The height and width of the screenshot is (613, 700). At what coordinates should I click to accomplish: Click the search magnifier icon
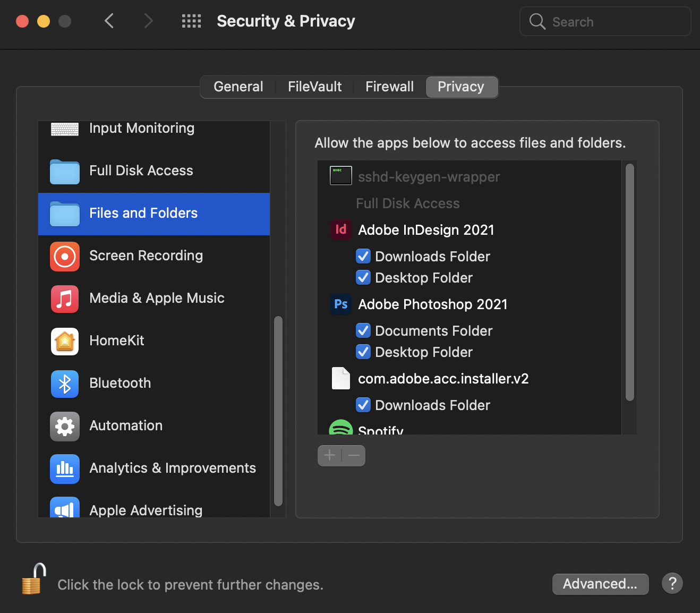click(x=537, y=22)
